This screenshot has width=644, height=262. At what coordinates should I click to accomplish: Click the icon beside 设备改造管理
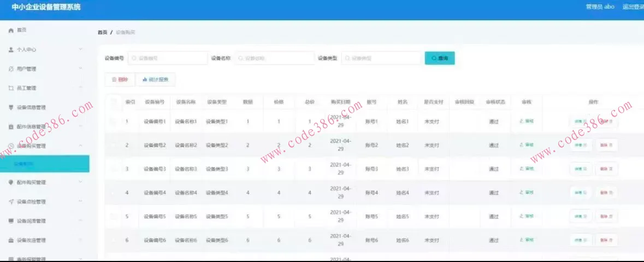11,240
